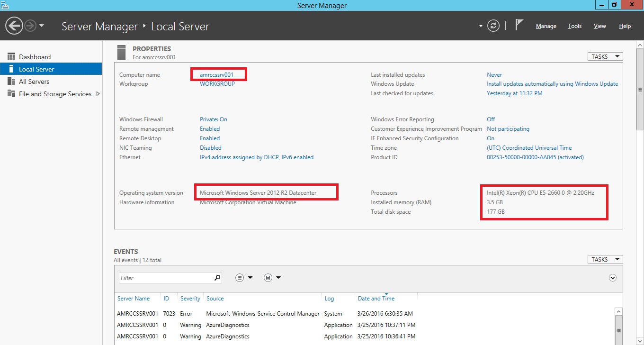Toggle IE Enhanced Security Configuration On link
The height and width of the screenshot is (345, 644).
coord(491,138)
